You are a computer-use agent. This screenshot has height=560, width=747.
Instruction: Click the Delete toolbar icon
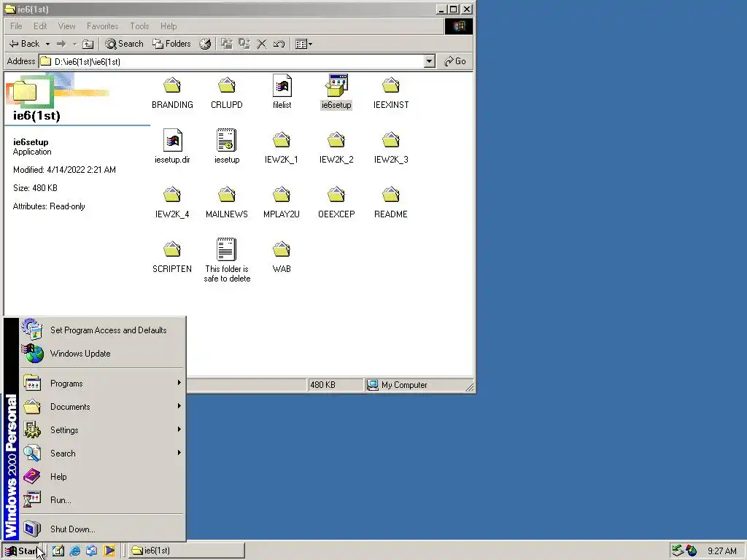click(262, 44)
